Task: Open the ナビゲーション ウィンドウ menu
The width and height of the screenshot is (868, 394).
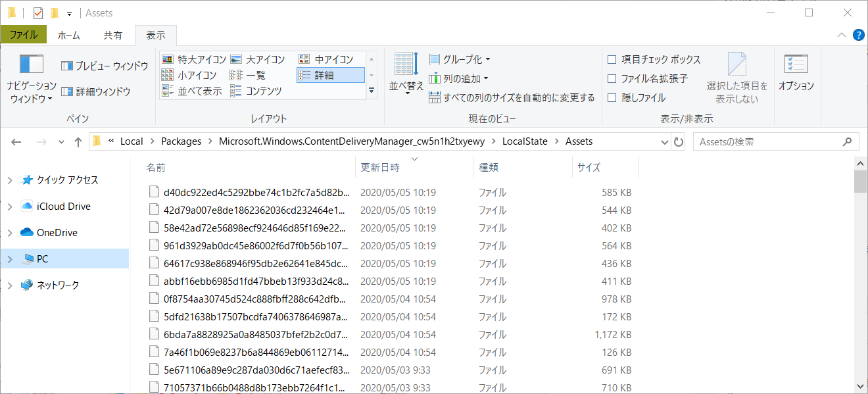Action: [x=32, y=79]
